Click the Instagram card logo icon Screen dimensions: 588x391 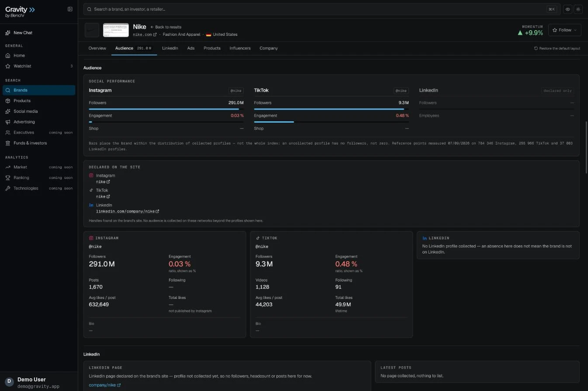coord(91,238)
